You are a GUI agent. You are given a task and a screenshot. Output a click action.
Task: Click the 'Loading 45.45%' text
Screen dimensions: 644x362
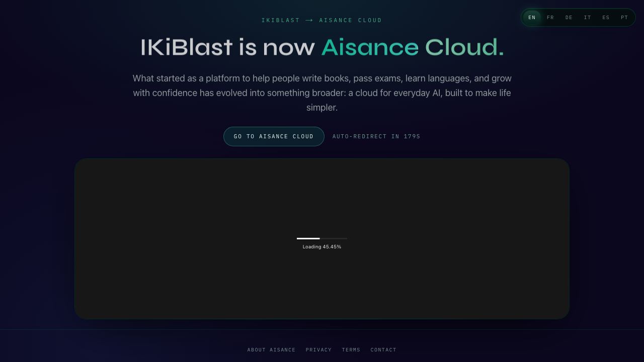pyautogui.click(x=322, y=247)
